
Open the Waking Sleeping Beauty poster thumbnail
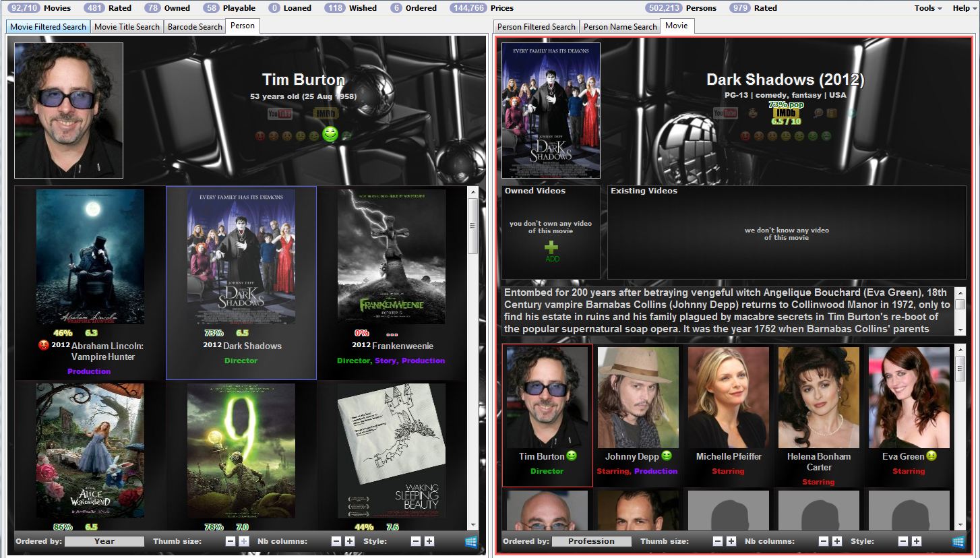(392, 451)
